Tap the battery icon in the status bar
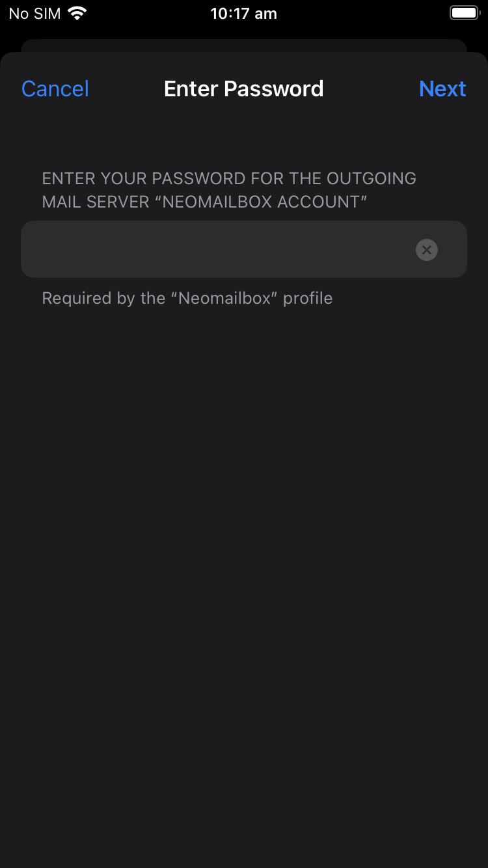488x868 pixels. click(x=465, y=13)
